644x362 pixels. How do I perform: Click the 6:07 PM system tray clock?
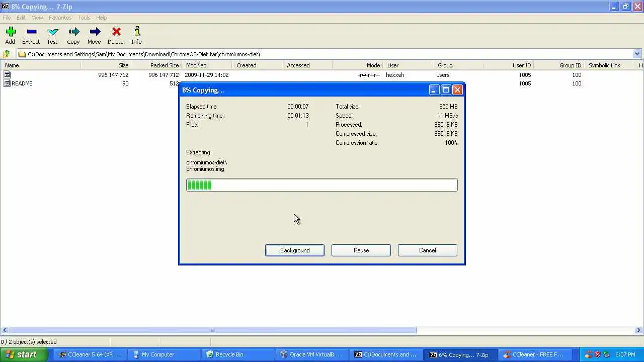coord(625,354)
